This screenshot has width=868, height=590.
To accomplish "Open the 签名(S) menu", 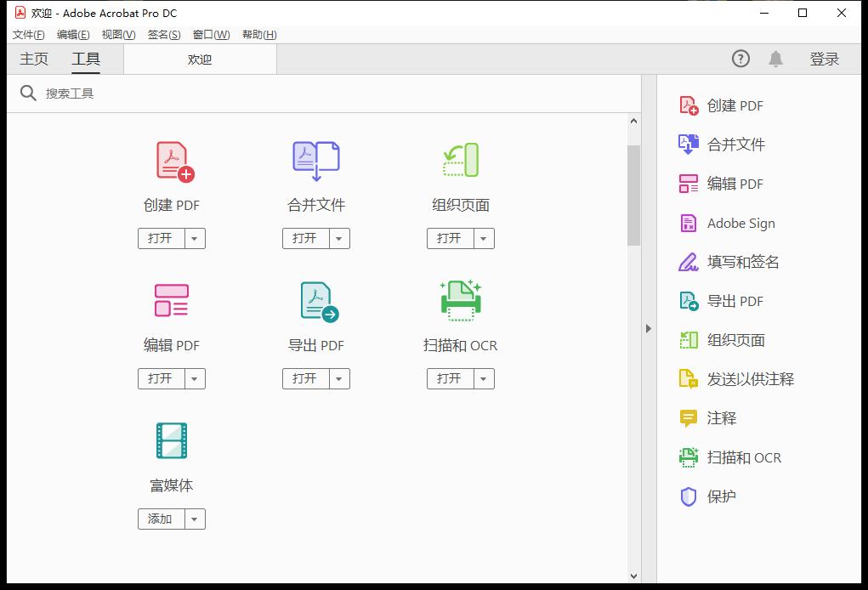I will coord(164,34).
